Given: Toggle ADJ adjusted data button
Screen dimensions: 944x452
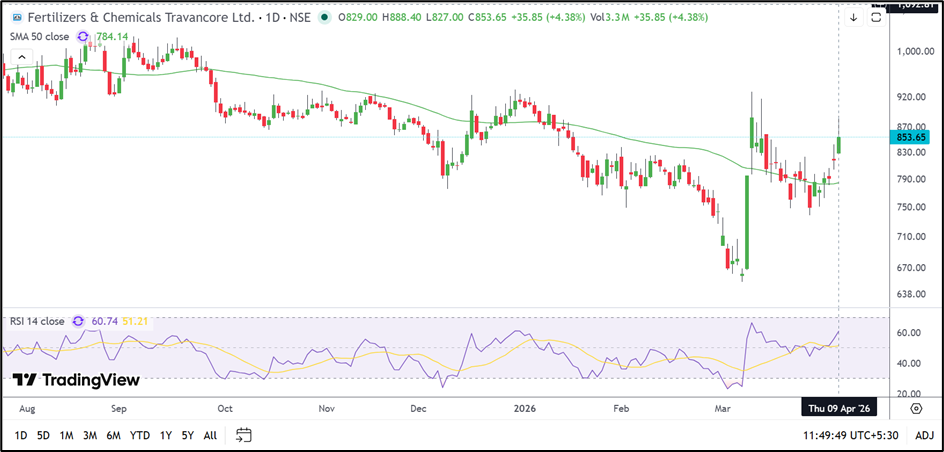Looking at the screenshot, I should (924, 435).
